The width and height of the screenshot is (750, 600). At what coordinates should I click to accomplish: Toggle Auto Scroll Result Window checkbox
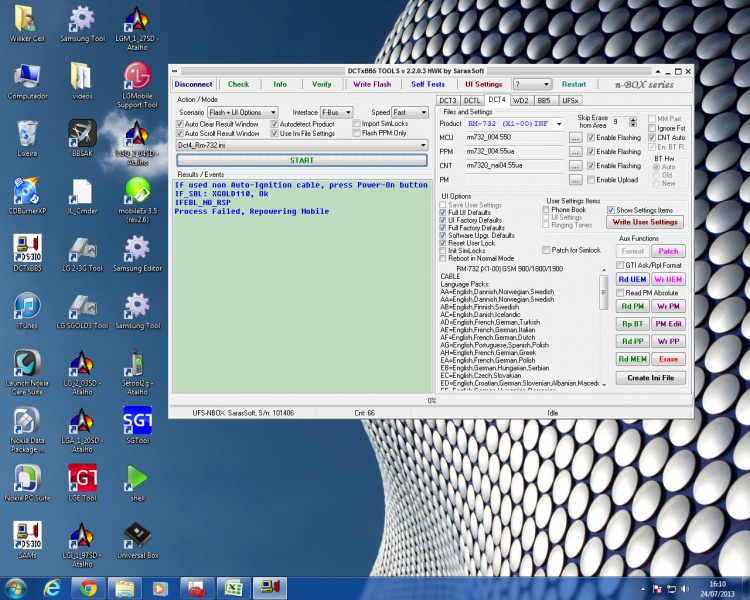tap(180, 133)
